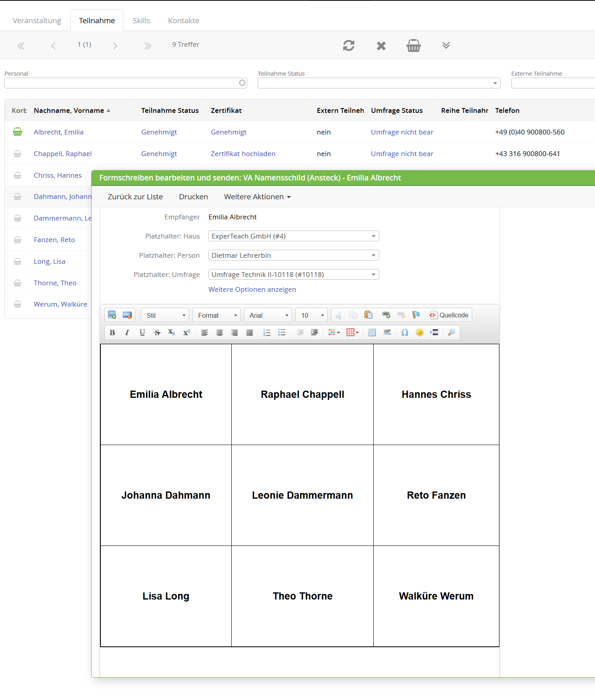Open the Kontakte tab

pyautogui.click(x=183, y=20)
